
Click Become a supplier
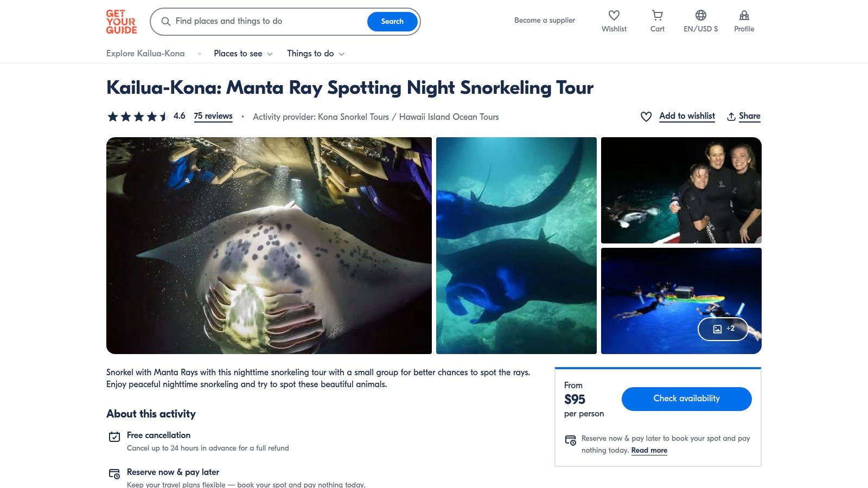click(544, 20)
